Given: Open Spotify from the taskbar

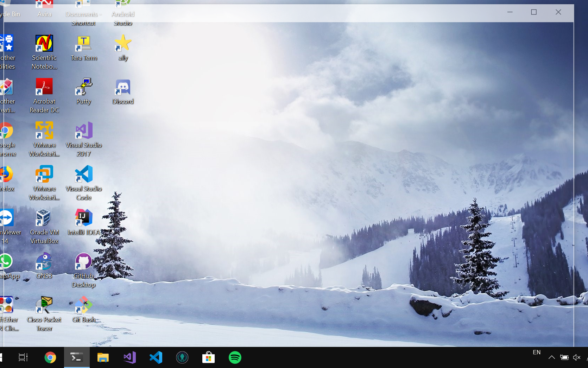Looking at the screenshot, I should pyautogui.click(x=235, y=357).
